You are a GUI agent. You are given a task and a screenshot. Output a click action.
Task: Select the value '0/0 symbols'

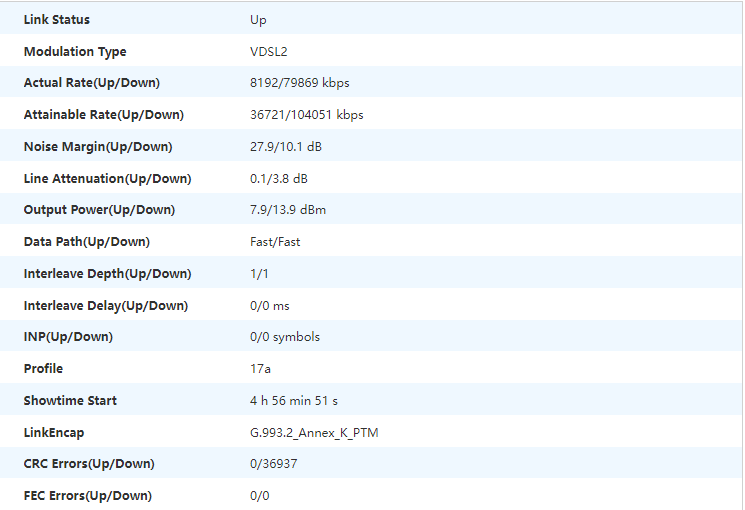pyautogui.click(x=285, y=337)
